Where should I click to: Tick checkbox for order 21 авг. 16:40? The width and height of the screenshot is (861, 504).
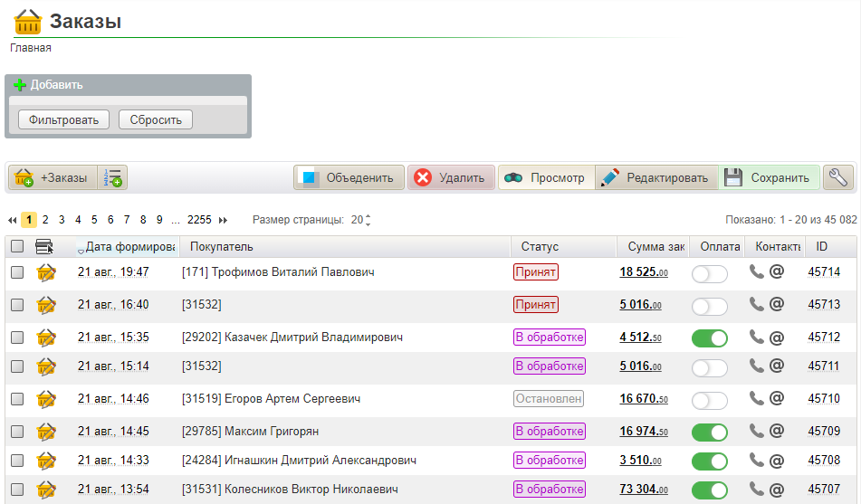(x=17, y=305)
